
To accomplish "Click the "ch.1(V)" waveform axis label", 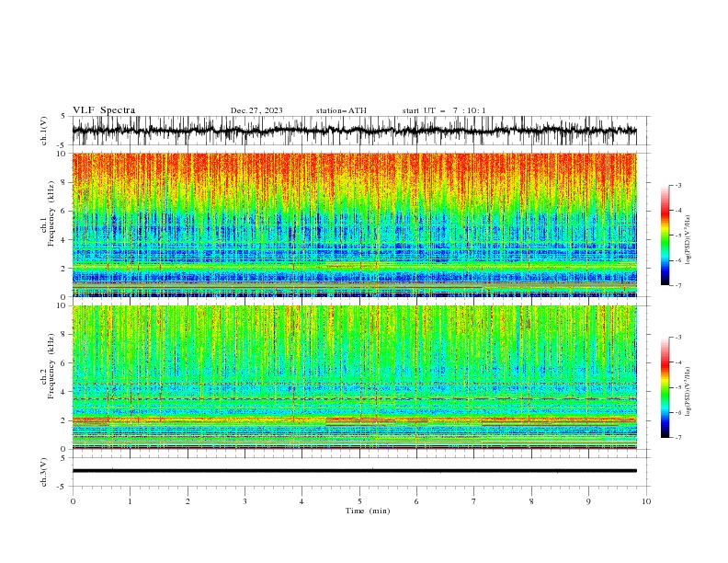I will point(44,131).
